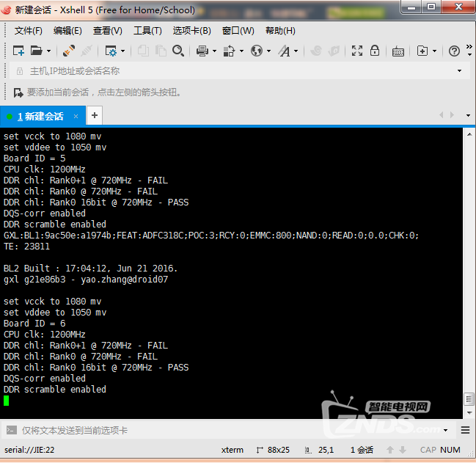Click the 1 会话 session count
Viewport: 476px width, 463px height.
tap(362, 450)
